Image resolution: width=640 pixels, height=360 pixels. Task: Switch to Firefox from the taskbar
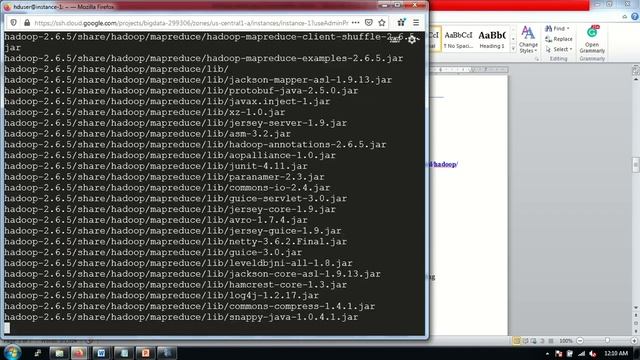(x=79, y=353)
